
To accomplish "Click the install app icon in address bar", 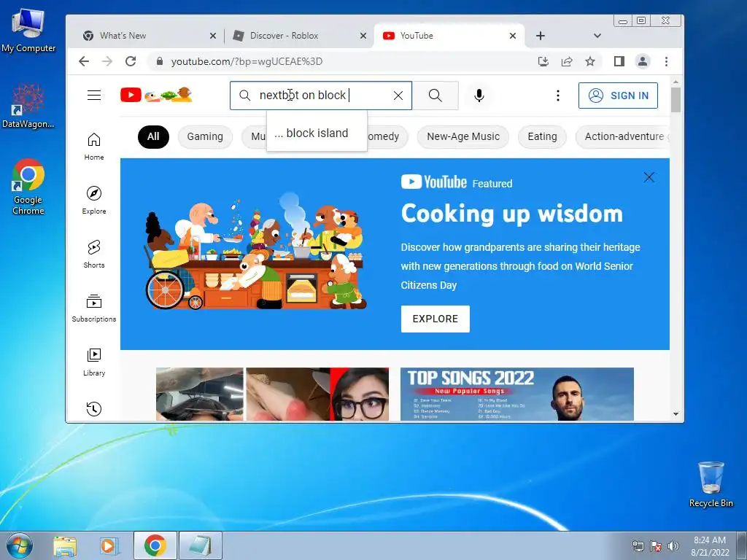I will [x=543, y=61].
